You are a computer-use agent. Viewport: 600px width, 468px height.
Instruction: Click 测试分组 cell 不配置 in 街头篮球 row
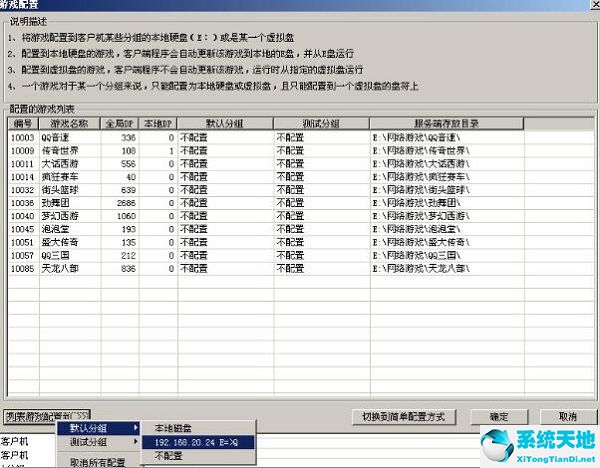click(x=290, y=190)
